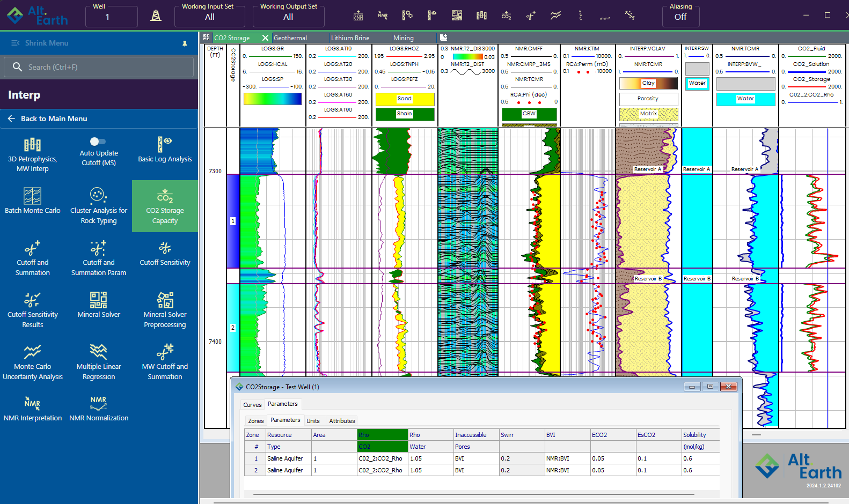Image resolution: width=849 pixels, height=504 pixels.
Task: Go Back to Main Menu
Action: coord(54,118)
